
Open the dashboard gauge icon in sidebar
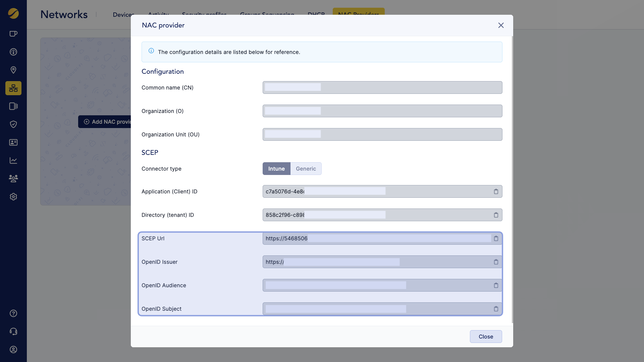pyautogui.click(x=13, y=52)
